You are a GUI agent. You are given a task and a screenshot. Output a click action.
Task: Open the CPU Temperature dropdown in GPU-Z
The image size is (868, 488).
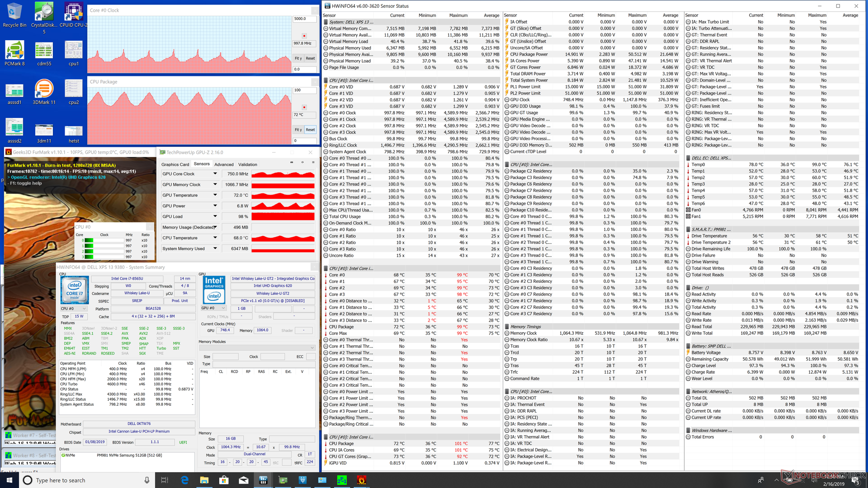(215, 238)
